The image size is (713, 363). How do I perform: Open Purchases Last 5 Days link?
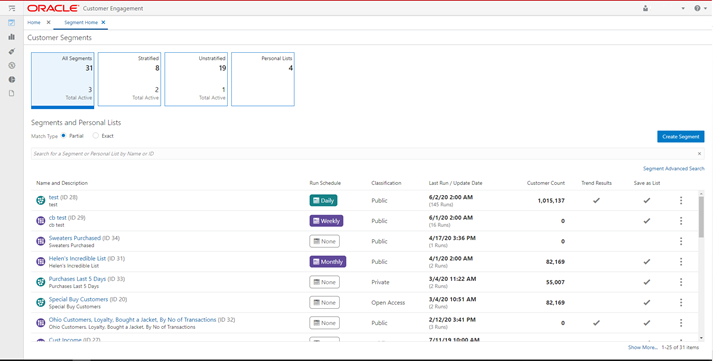(77, 279)
